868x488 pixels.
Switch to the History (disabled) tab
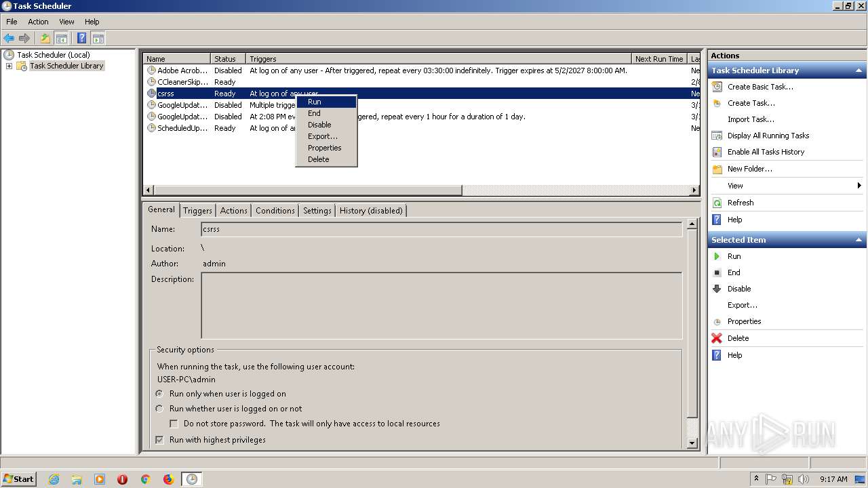371,211
